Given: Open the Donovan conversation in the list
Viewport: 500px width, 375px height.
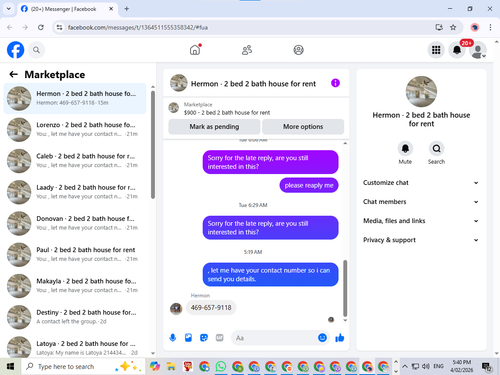Looking at the screenshot, I should [x=75, y=223].
